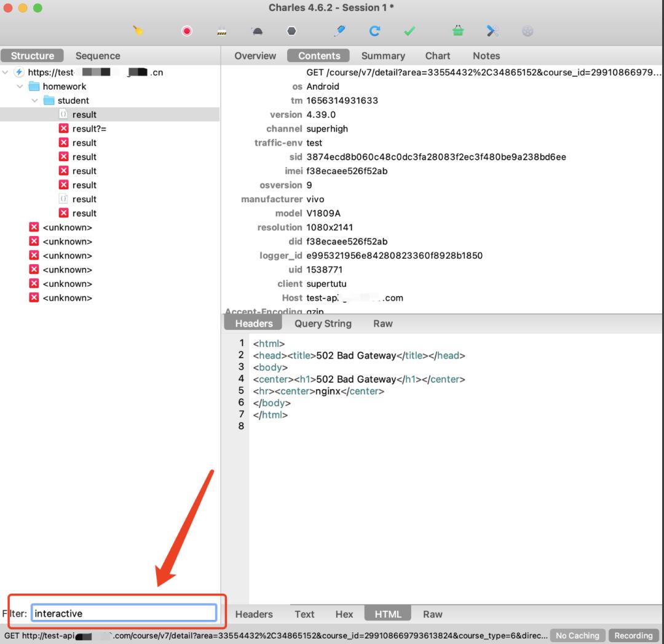The height and width of the screenshot is (644, 664).
Task: Open the tools wrench icon
Action: [492, 31]
